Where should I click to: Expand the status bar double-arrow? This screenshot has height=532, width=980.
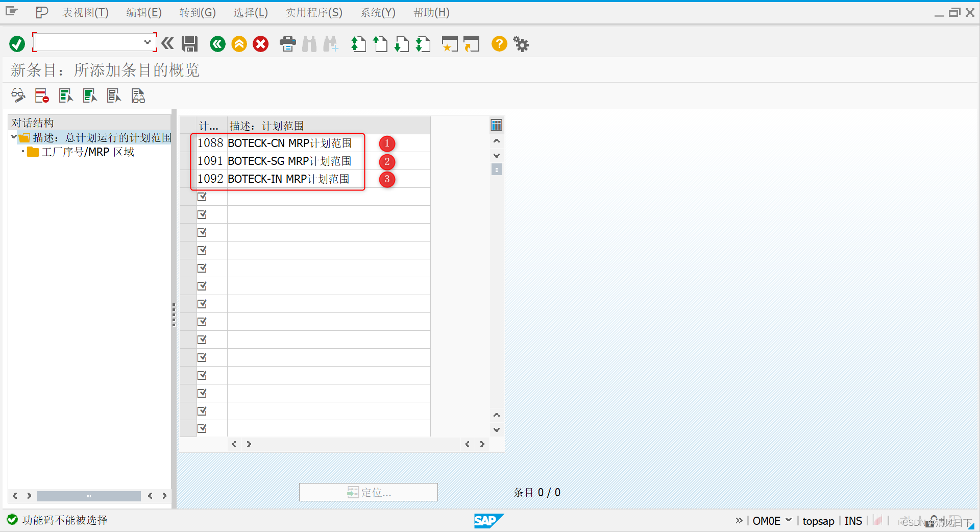[739, 520]
